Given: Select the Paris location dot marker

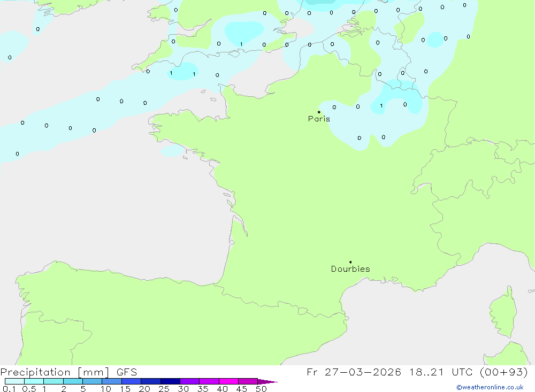Looking at the screenshot, I should click(319, 112).
